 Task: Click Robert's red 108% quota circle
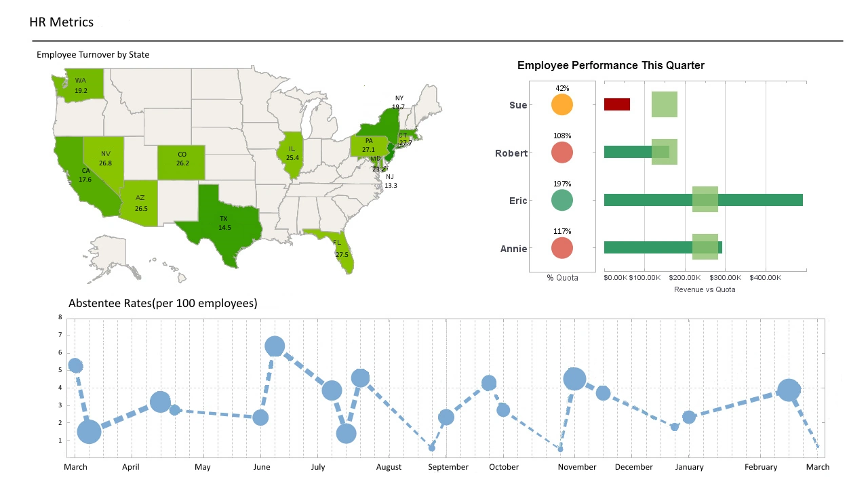pos(561,152)
